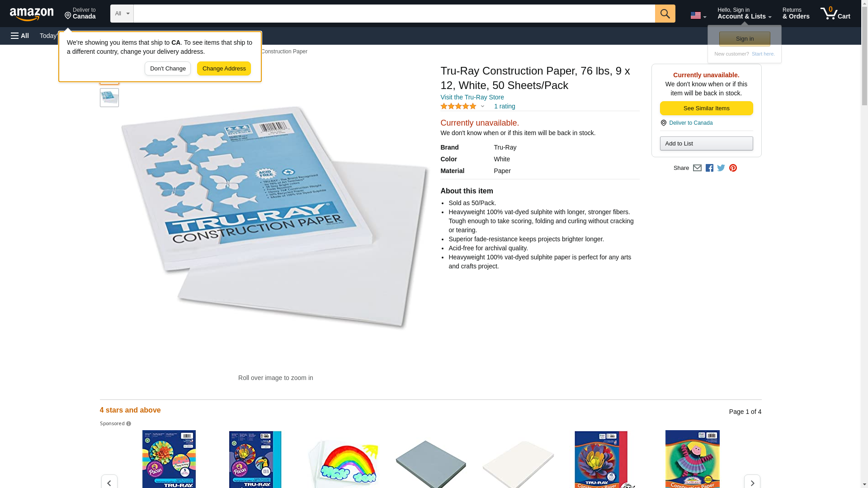Share via email icon
Image resolution: width=868 pixels, height=488 pixels.
[697, 168]
